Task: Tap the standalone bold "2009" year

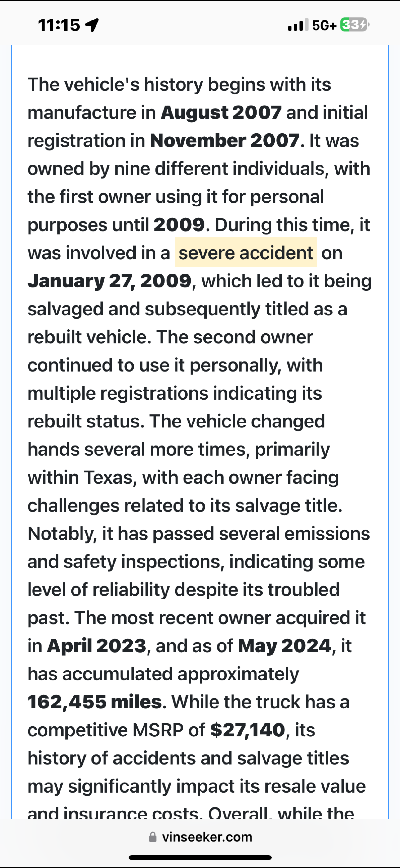Action: 179,225
